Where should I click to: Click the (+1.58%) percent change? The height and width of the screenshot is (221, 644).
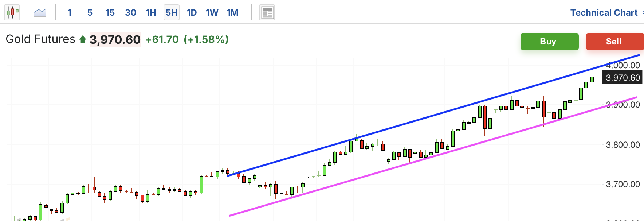pos(206,39)
